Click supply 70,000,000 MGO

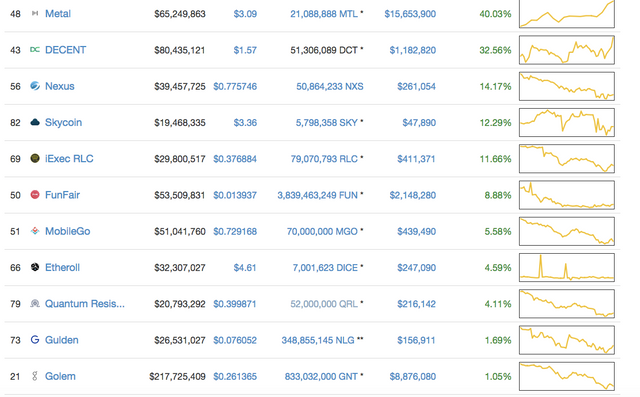click(x=322, y=231)
